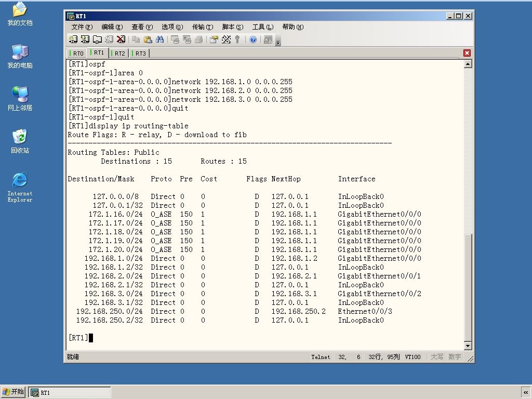
Task: Click the terminal scrollbar down arrow
Action: 468,345
